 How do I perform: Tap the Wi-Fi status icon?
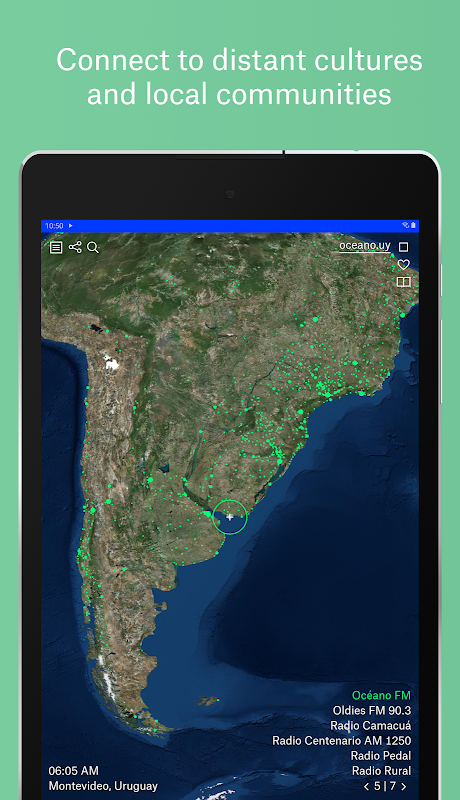click(405, 225)
